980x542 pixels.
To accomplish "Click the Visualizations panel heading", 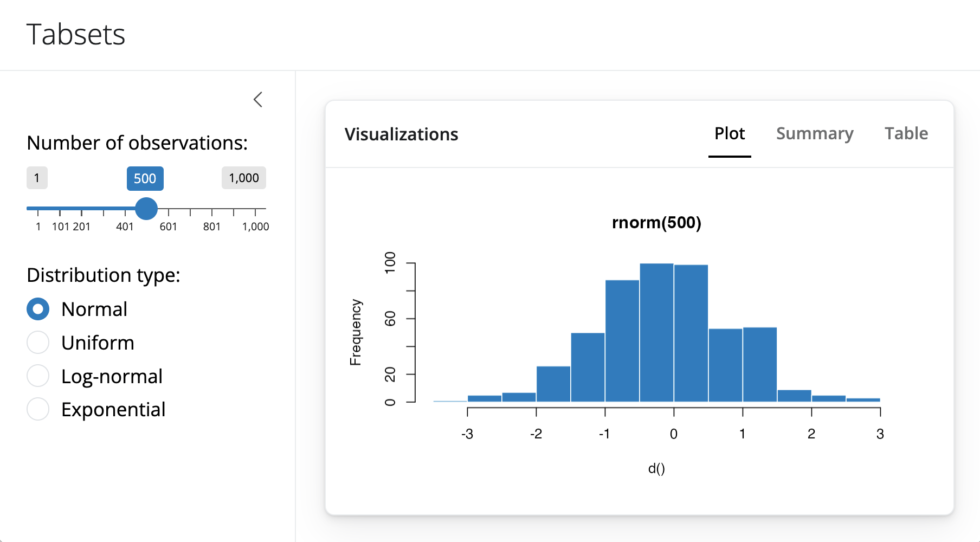I will pyautogui.click(x=402, y=134).
